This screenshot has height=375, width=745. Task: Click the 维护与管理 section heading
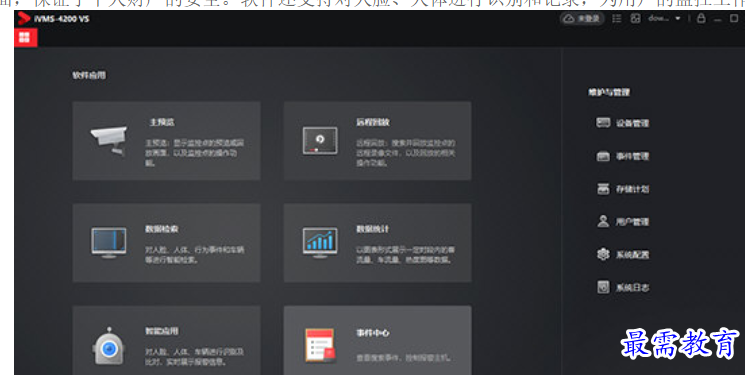[x=609, y=92]
